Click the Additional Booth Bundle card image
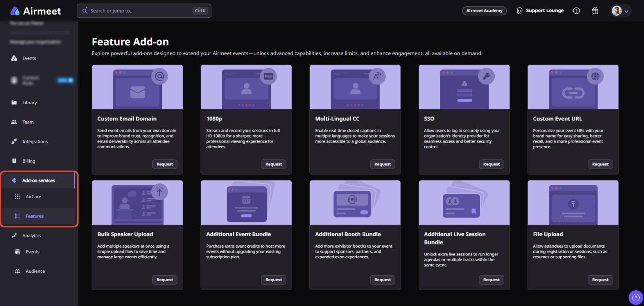The image size is (644, 306). click(x=355, y=203)
